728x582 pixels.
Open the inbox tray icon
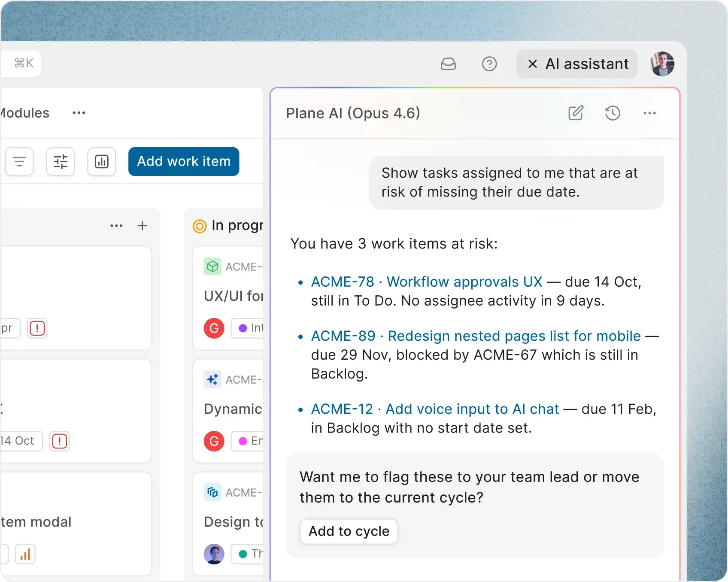[448, 64]
